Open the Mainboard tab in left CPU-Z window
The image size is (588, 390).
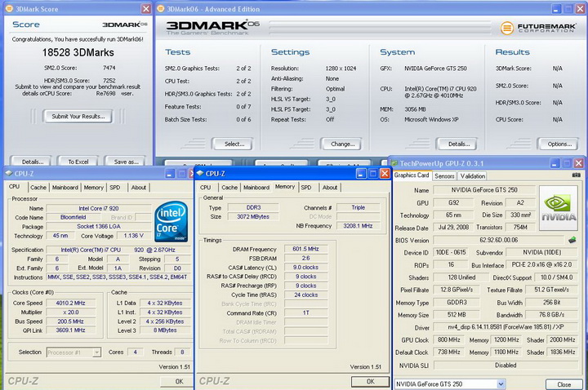pyautogui.click(x=65, y=188)
